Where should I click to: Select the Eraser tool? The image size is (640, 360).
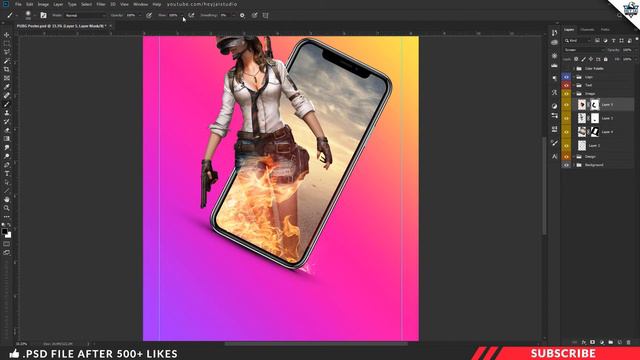7,130
